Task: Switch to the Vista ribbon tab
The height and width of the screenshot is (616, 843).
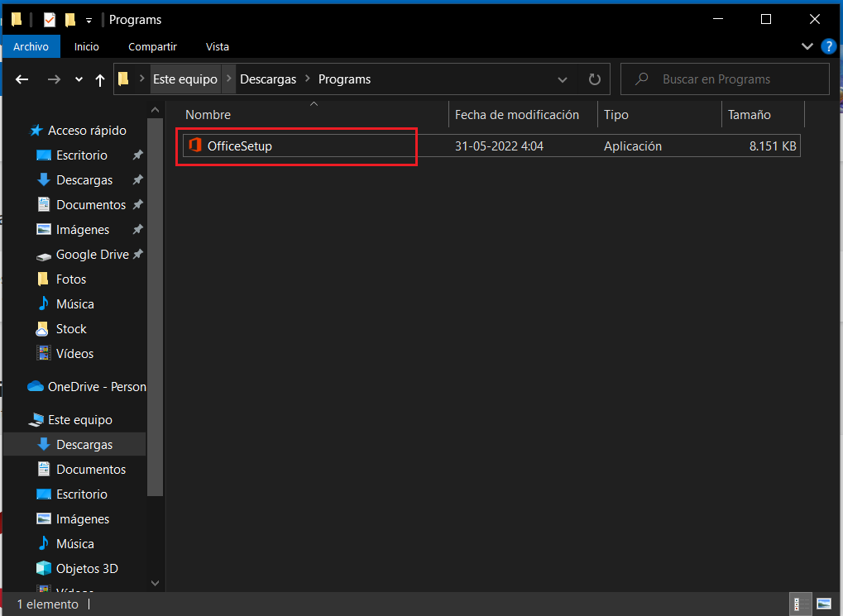Action: pos(218,47)
